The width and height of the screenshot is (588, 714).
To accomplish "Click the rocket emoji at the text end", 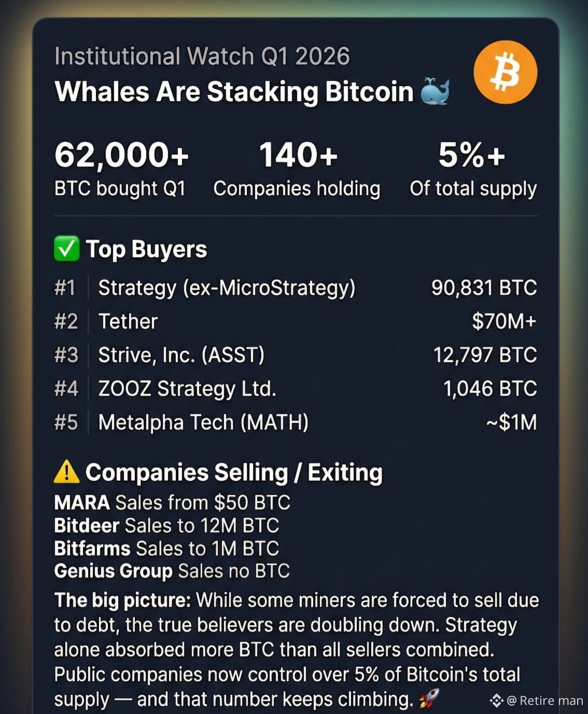I will click(428, 698).
